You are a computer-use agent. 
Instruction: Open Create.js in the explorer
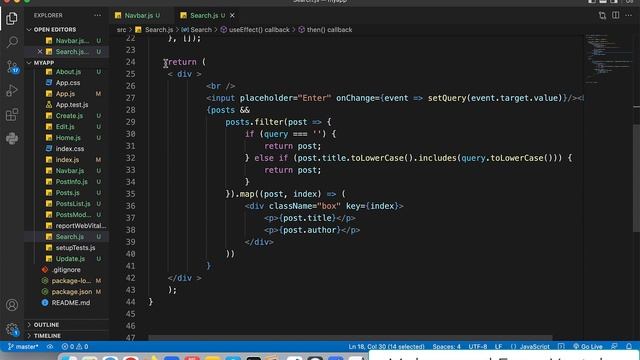click(x=69, y=116)
